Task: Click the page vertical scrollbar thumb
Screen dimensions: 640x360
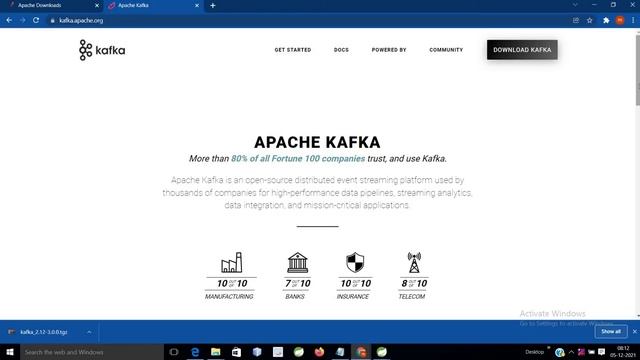Action: 637,70
